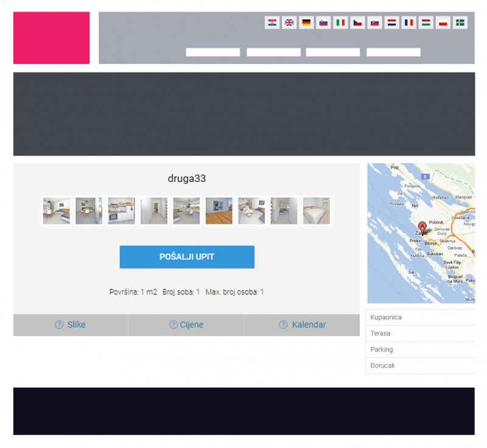The image size is (487, 448).
Task: Select the Czech flag language
Action: [358, 23]
